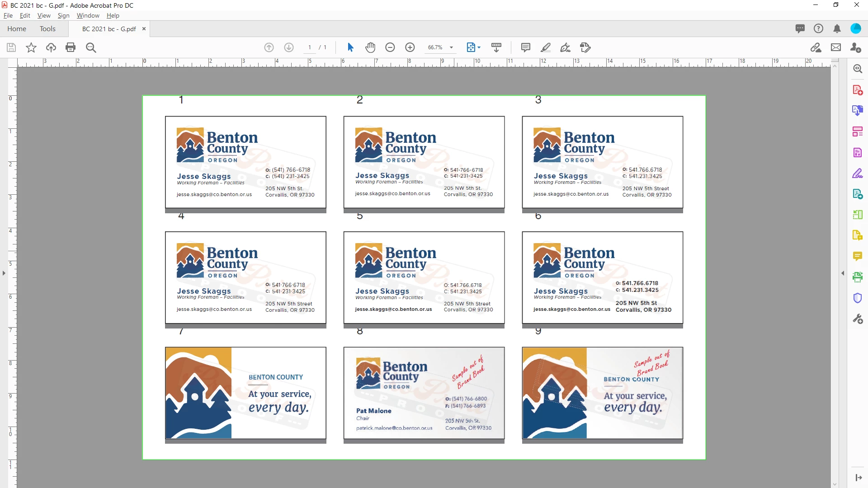
Task: Click the Selection arrow tool
Action: pos(350,47)
